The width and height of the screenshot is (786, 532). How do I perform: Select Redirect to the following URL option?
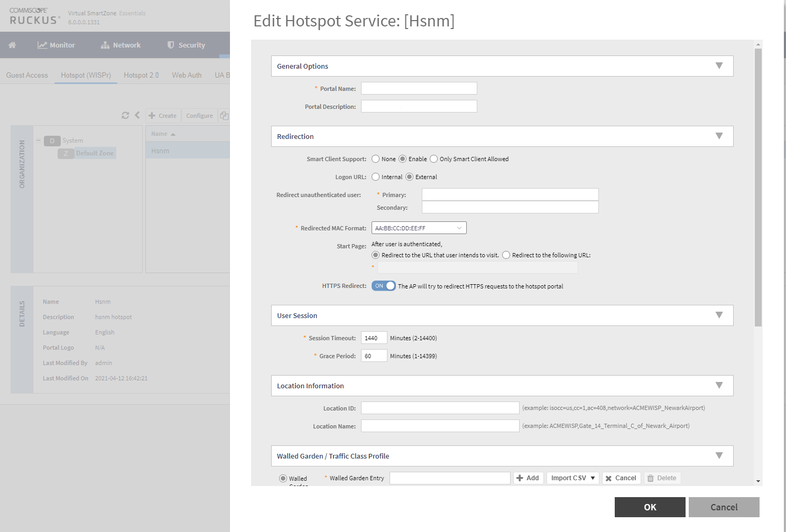506,255
